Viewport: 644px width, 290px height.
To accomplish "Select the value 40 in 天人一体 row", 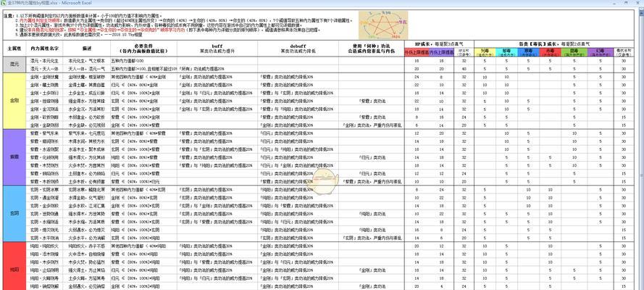I will coord(464,69).
